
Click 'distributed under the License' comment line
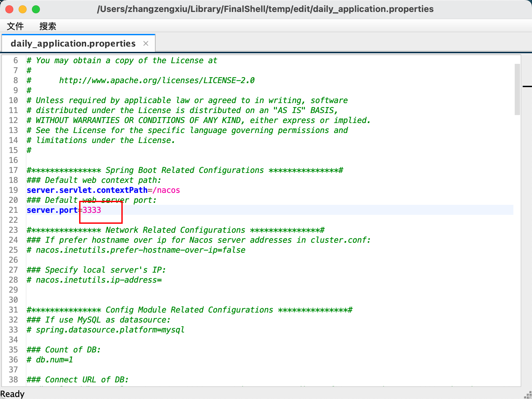point(183,110)
